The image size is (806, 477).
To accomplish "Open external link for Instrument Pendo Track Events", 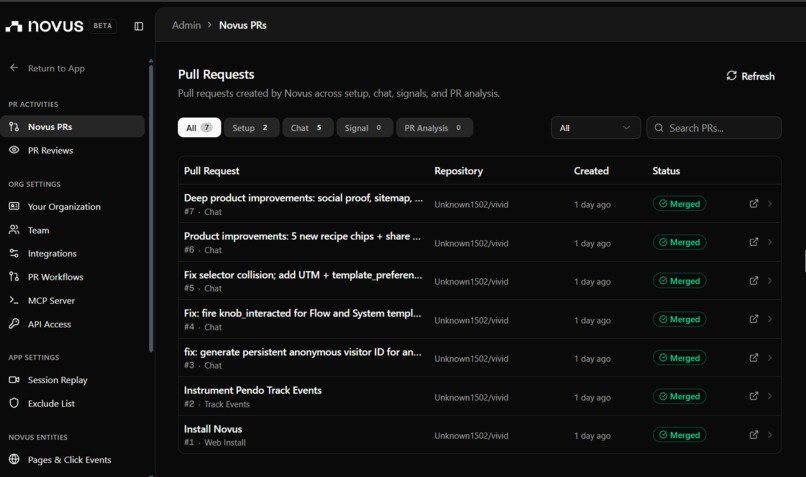I will pos(754,396).
